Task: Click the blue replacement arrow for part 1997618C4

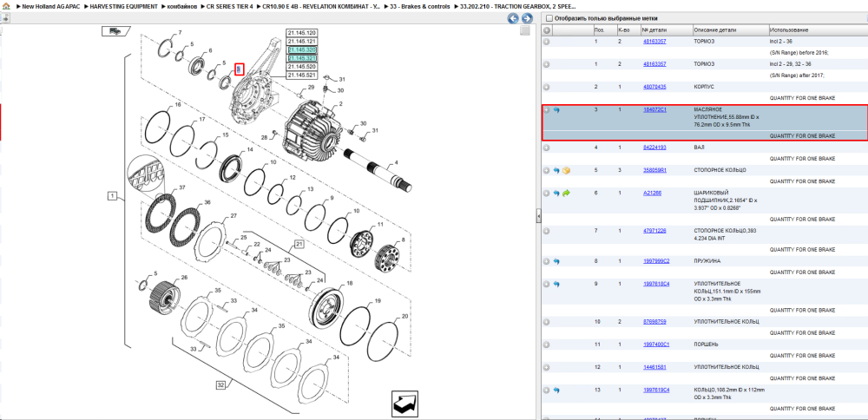Action: click(x=556, y=284)
